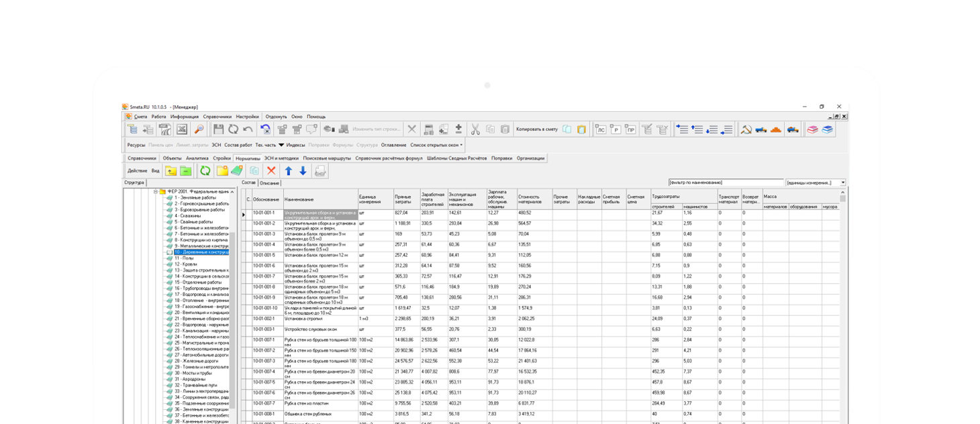Image resolution: width=980 pixels, height=424 pixels.
Task: Click the Состав работ button
Action: (x=238, y=145)
